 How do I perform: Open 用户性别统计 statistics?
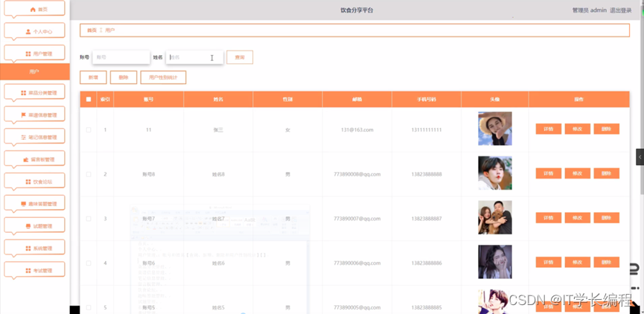163,77
